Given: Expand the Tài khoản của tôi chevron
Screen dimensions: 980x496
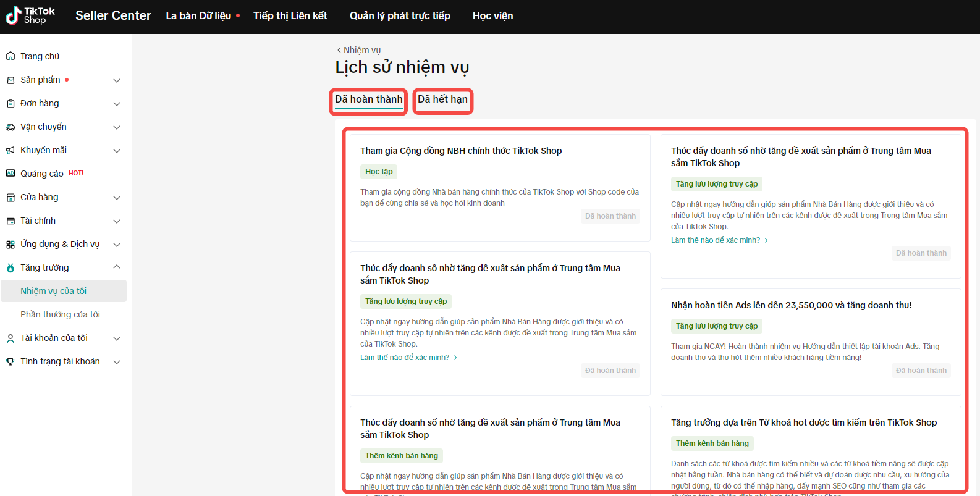Looking at the screenshot, I should (117, 338).
